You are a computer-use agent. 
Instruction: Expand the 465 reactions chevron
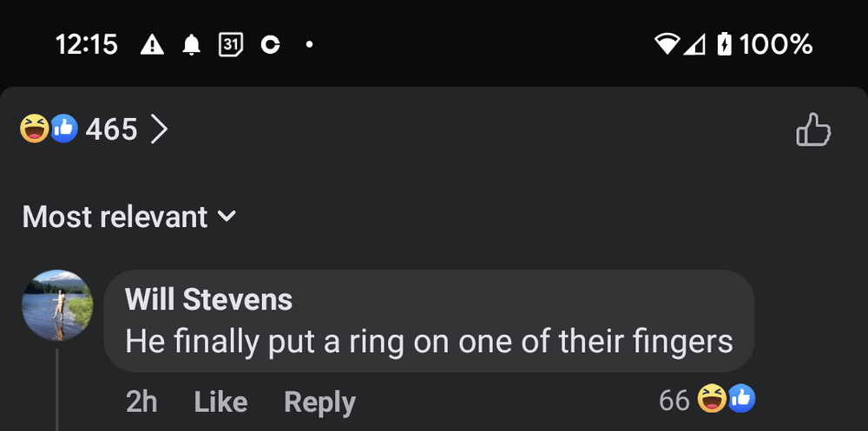[x=159, y=130]
